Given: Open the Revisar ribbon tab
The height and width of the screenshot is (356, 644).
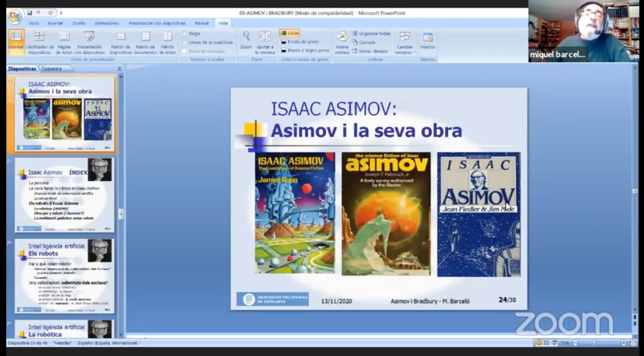Looking at the screenshot, I should click(x=202, y=23).
